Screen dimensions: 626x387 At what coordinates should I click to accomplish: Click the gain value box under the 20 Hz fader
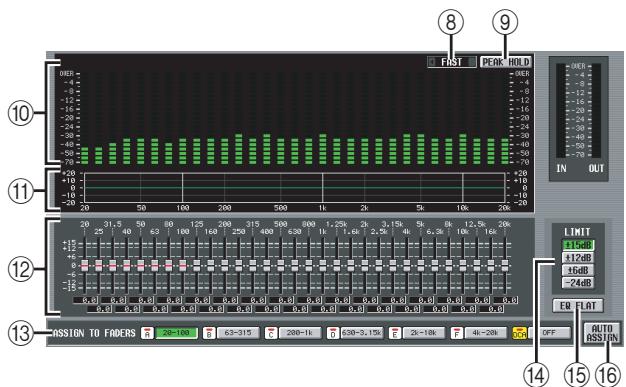85,300
